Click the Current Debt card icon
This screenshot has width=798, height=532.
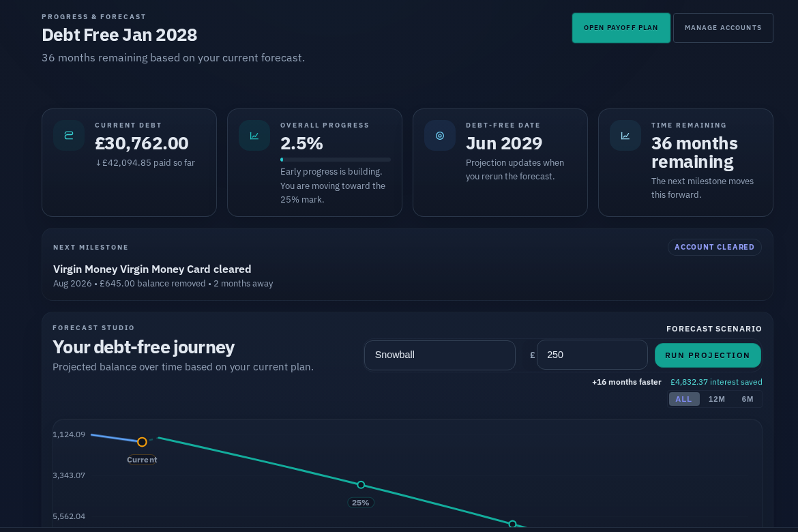(69, 136)
